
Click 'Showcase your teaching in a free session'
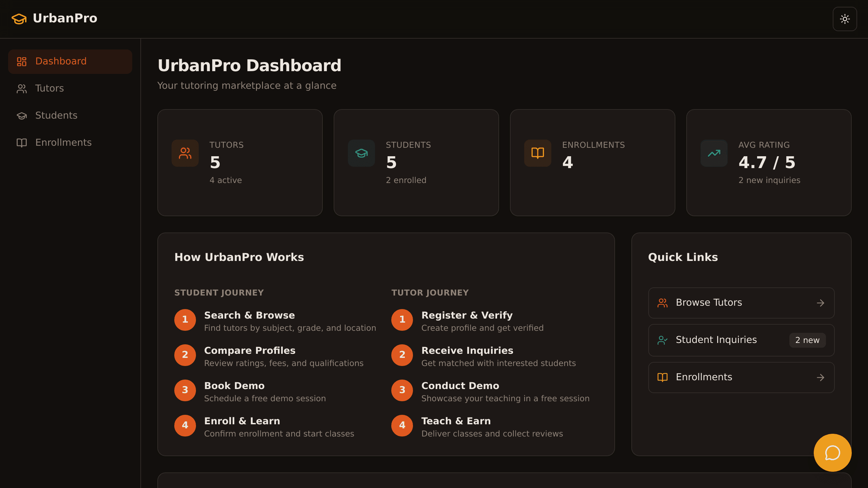pos(505,399)
